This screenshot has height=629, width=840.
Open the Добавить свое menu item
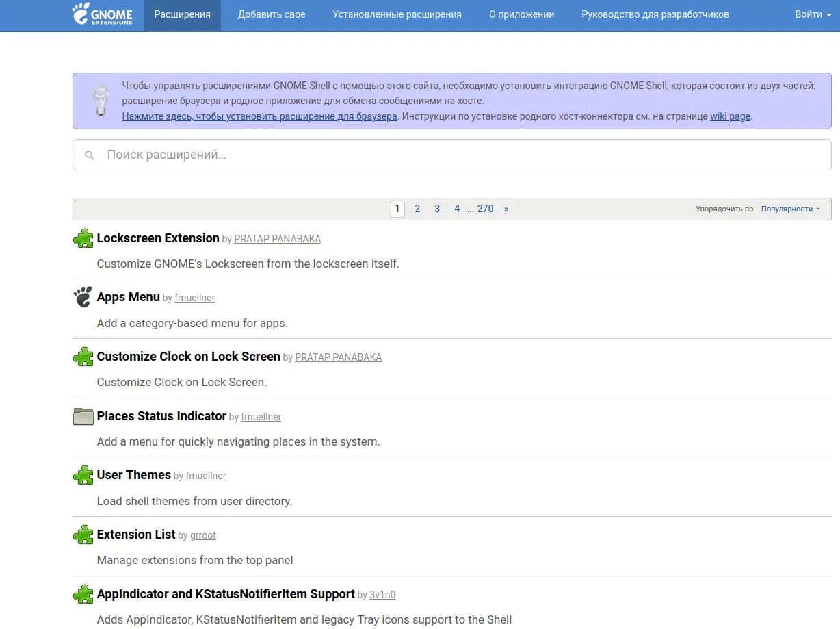pyautogui.click(x=272, y=14)
